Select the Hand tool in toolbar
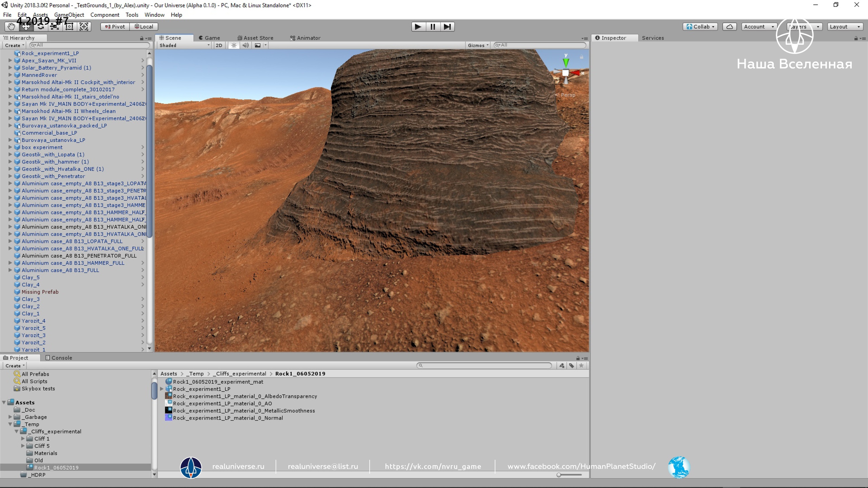Image resolution: width=868 pixels, height=488 pixels. click(11, 26)
